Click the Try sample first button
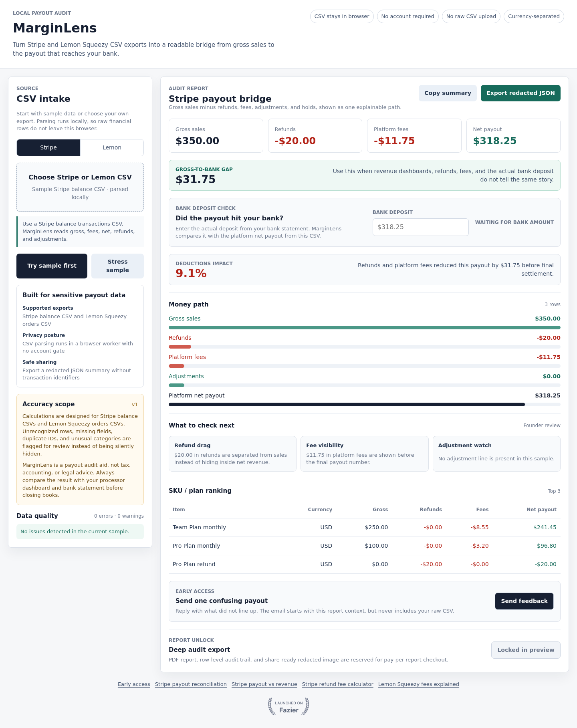 coord(52,266)
